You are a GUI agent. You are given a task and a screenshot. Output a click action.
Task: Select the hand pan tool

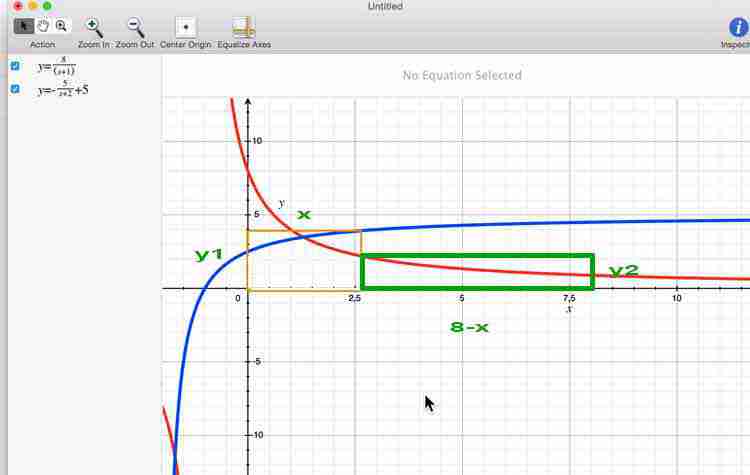[x=44, y=26]
